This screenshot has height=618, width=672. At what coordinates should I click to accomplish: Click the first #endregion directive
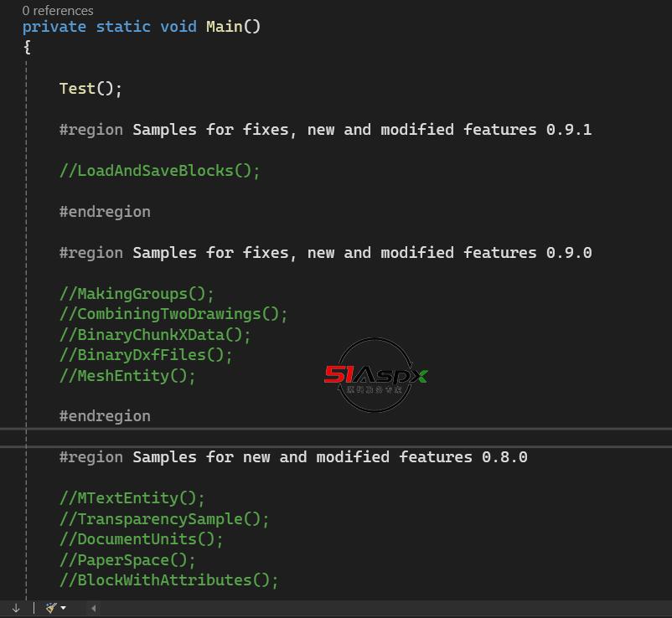(105, 212)
